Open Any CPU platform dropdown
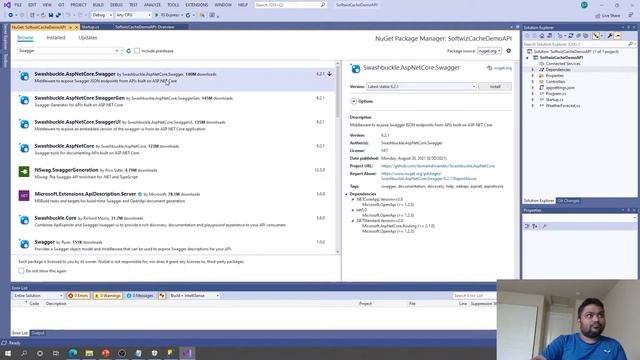The height and width of the screenshot is (360, 640). pos(133,15)
